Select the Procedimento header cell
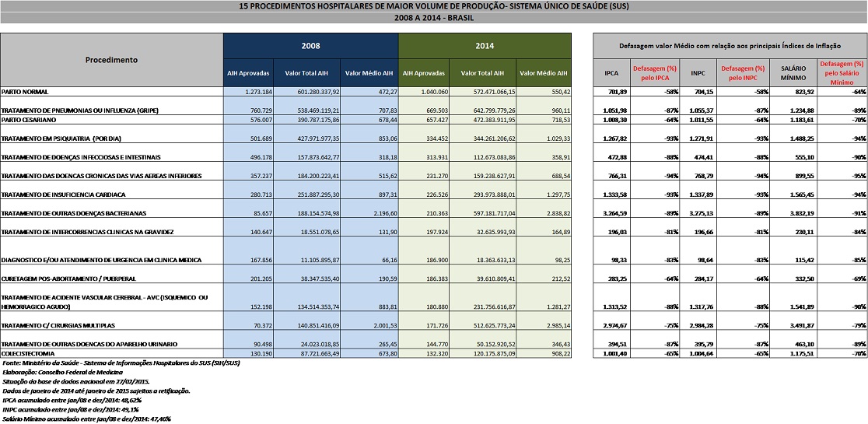The height and width of the screenshot is (424, 868). (x=111, y=60)
